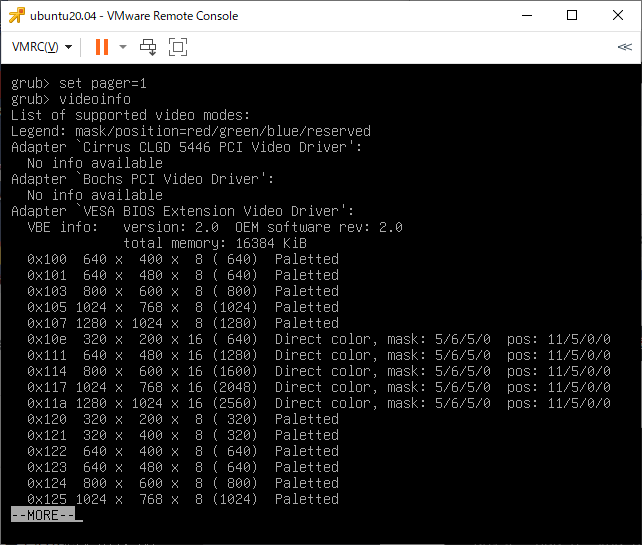This screenshot has height=545, width=642.
Task: Click 'List of supported video modes:' text
Action: click(130, 115)
